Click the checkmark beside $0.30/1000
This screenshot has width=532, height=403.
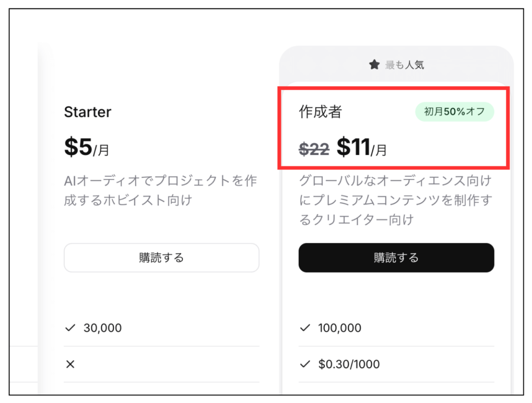(304, 364)
